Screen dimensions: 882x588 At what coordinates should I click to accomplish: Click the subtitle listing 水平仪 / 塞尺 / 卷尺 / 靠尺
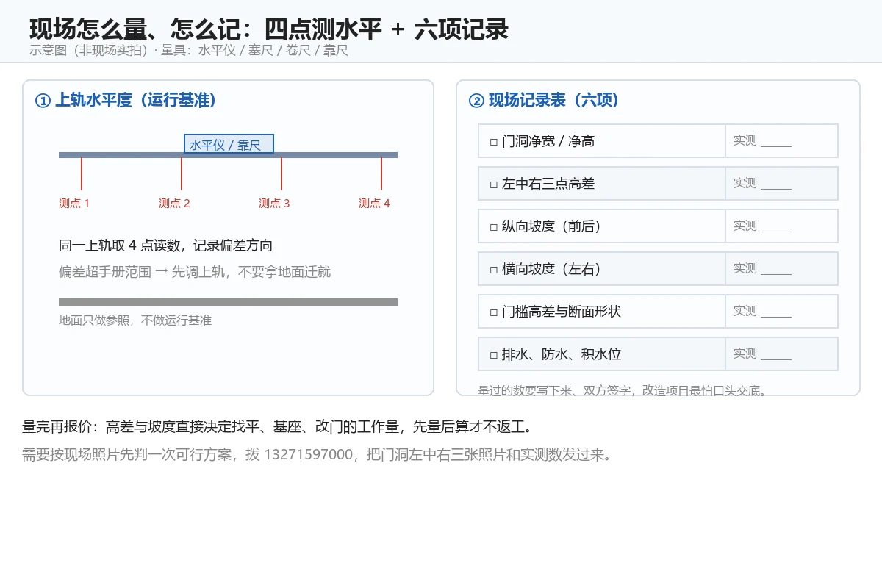pos(189,51)
